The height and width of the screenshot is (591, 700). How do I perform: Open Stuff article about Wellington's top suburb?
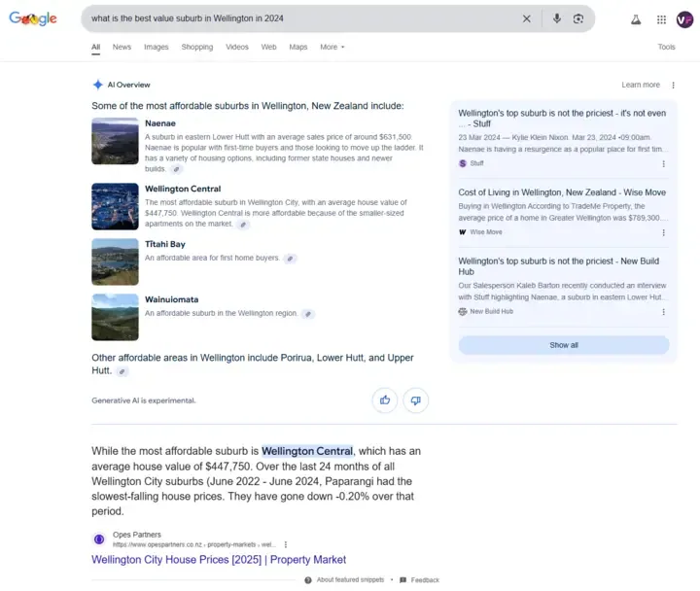562,119
